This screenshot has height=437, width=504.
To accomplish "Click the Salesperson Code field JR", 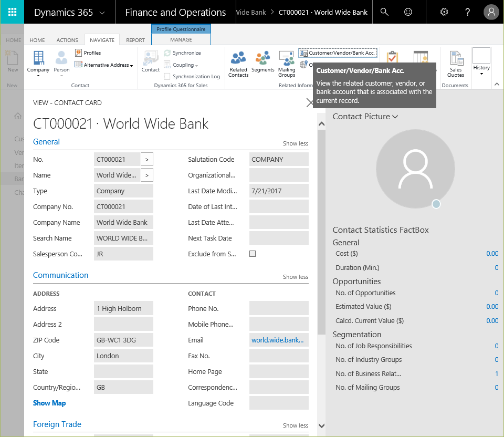I will pyautogui.click(x=123, y=254).
